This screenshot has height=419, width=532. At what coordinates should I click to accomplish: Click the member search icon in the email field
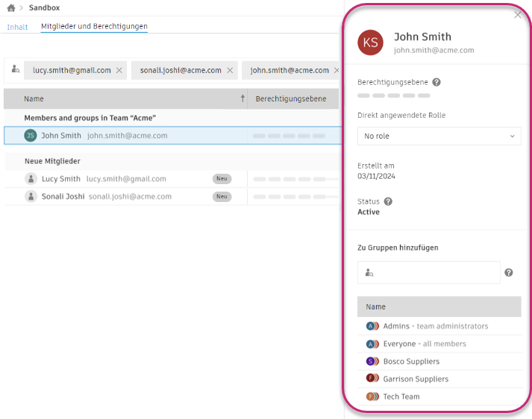pos(16,69)
